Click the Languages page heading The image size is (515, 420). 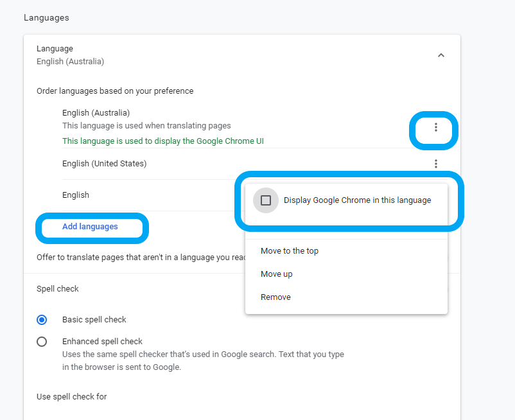46,18
